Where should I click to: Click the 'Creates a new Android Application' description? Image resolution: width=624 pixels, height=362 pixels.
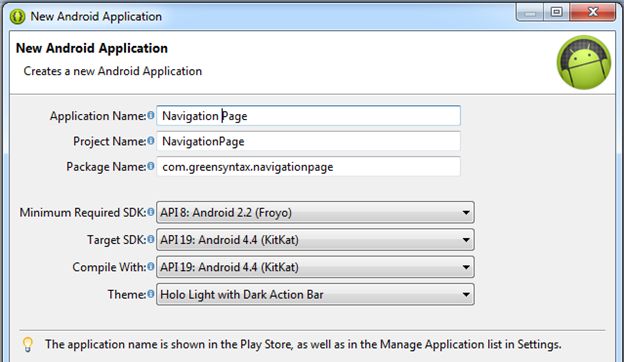pos(113,71)
